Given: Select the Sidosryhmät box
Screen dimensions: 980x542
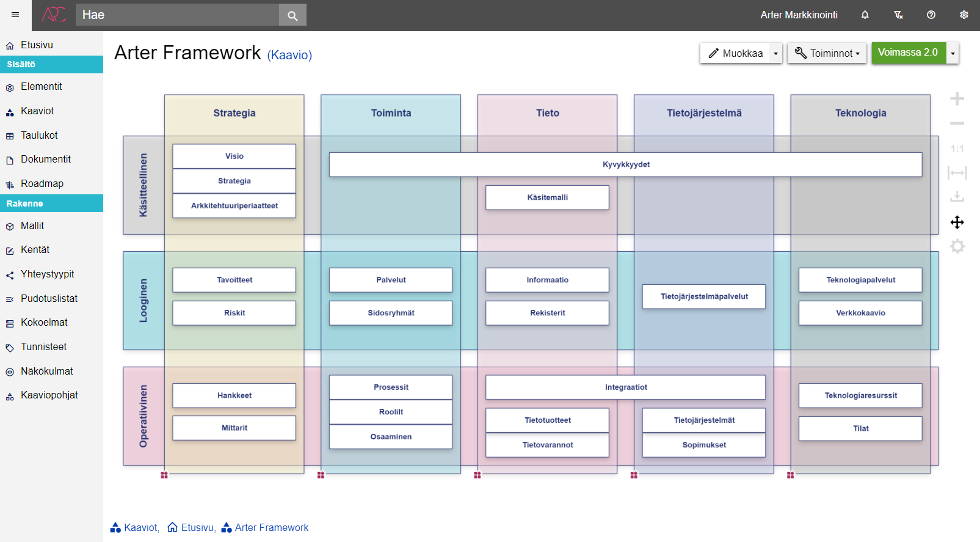Looking at the screenshot, I should pos(391,313).
